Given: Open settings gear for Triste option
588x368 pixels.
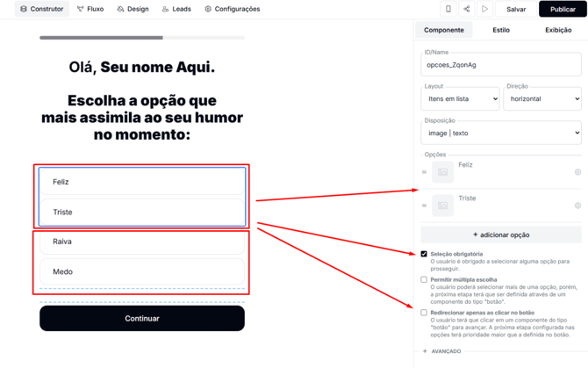Looking at the screenshot, I should coord(577,206).
